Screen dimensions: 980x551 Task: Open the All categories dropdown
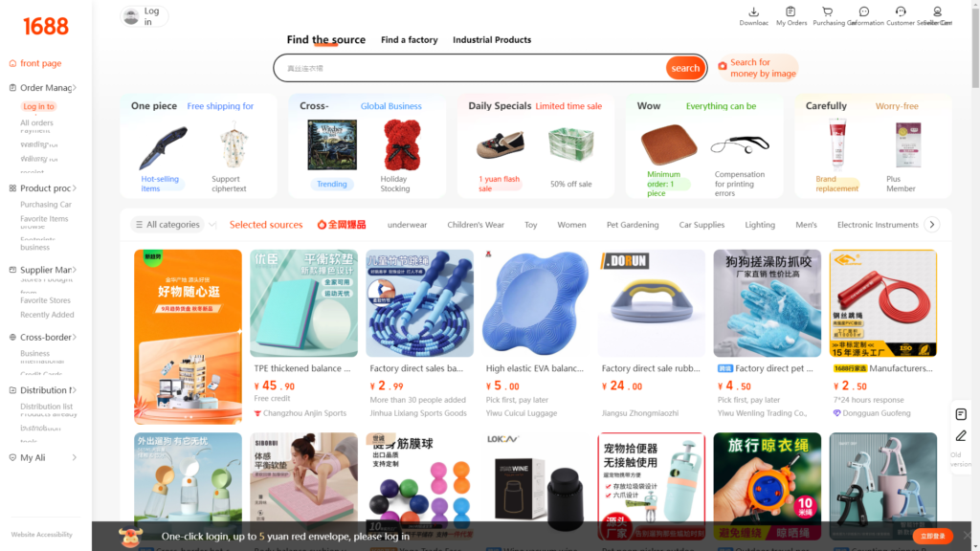click(173, 224)
